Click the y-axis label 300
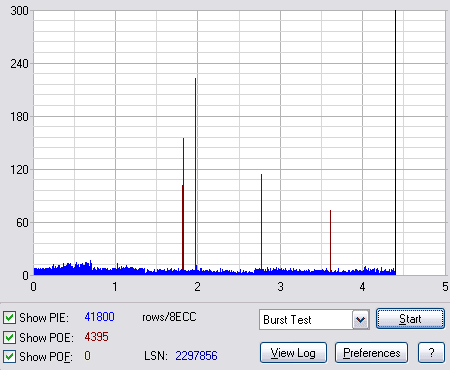This screenshot has height=370, width=450. pos(19,11)
